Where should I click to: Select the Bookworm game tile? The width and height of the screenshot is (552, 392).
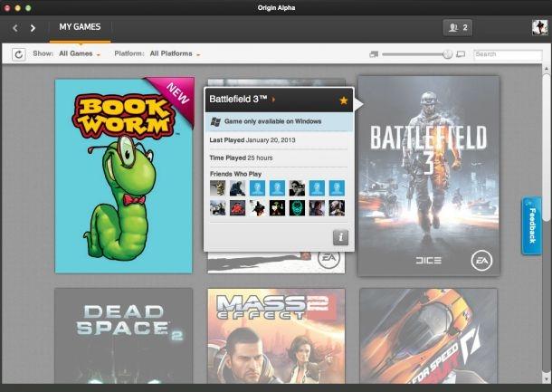click(x=124, y=177)
